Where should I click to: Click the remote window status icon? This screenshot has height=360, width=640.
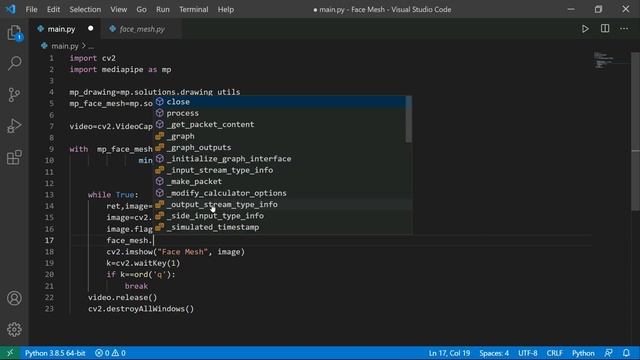10,353
